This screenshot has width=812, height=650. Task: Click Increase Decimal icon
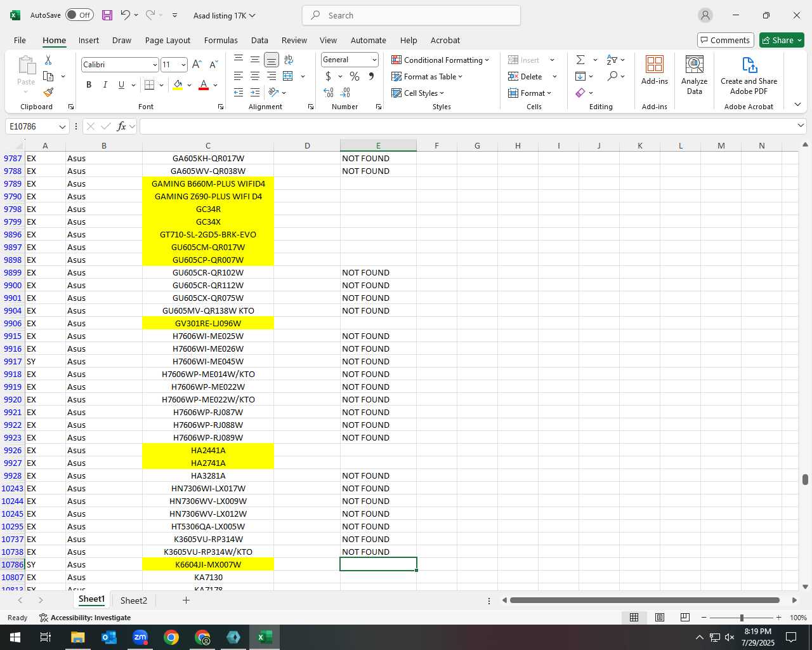click(329, 93)
